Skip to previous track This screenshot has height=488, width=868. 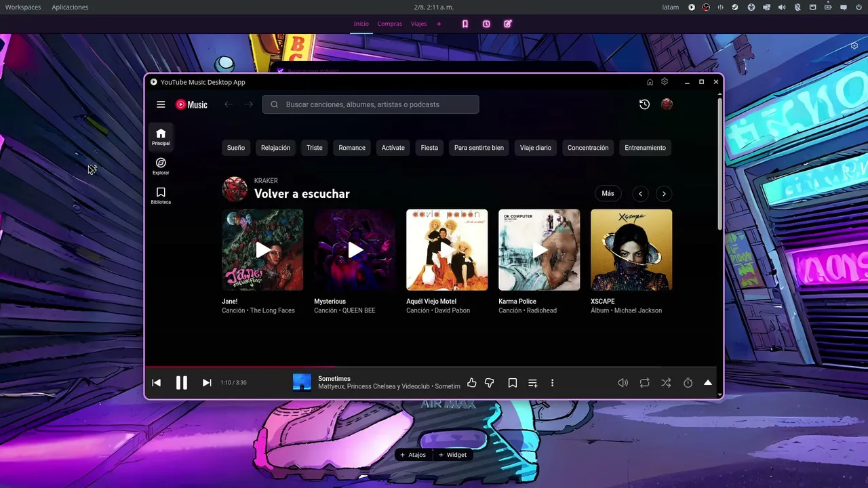[156, 383]
